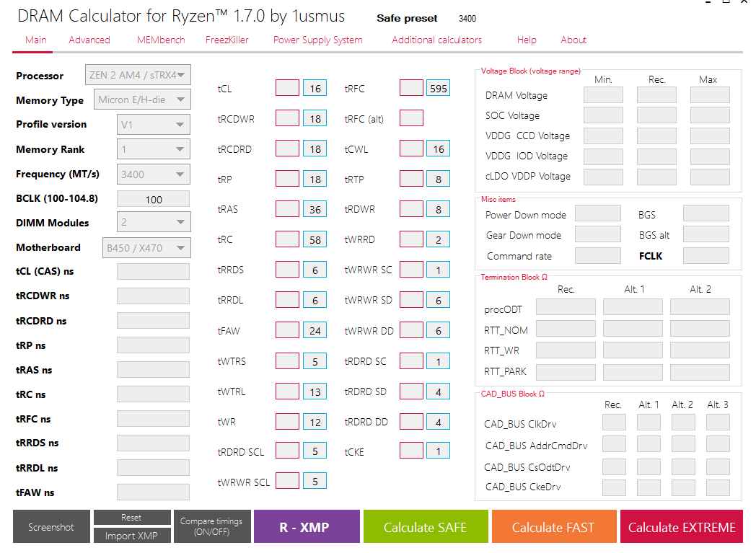Click the tCWL value 16 box
The height and width of the screenshot is (553, 756).
pos(439,149)
